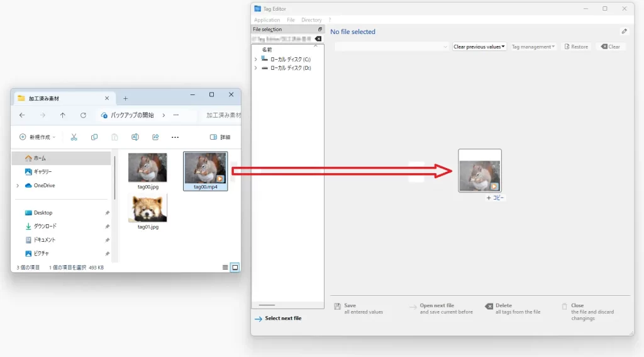
Task: Open the Directory menu
Action: (x=311, y=20)
